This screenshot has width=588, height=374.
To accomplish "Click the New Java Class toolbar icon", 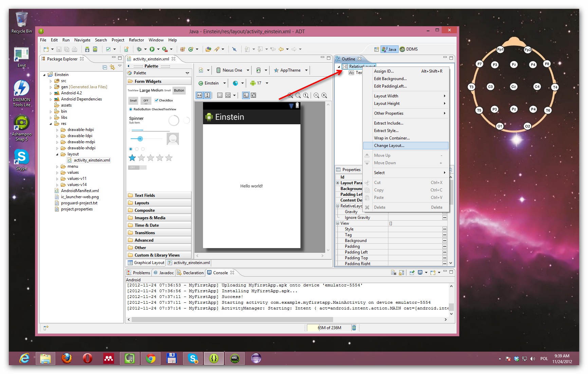I will pos(191,49).
